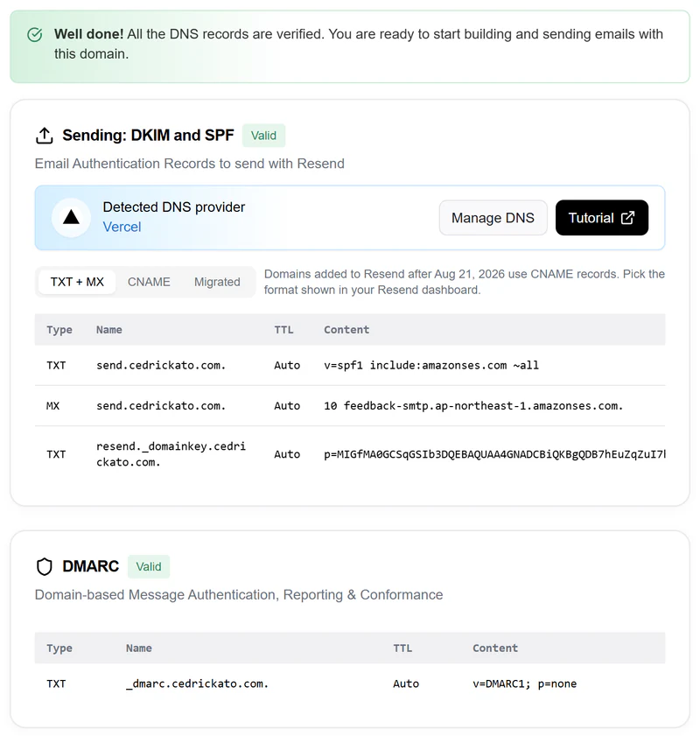Click send.cedrickato.com in the MX row
Screen dimensions: 700x736
pos(161,405)
